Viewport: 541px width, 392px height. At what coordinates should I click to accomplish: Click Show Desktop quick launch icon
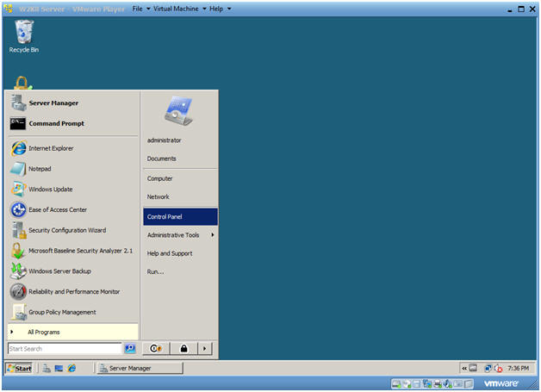click(x=59, y=368)
